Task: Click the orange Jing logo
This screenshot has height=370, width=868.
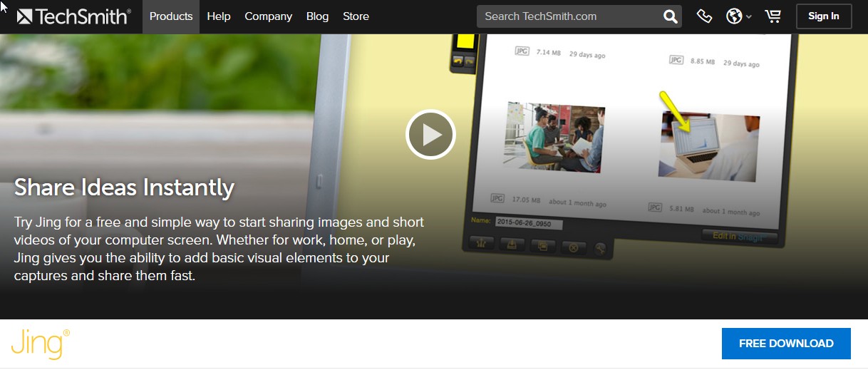Action: [41, 344]
